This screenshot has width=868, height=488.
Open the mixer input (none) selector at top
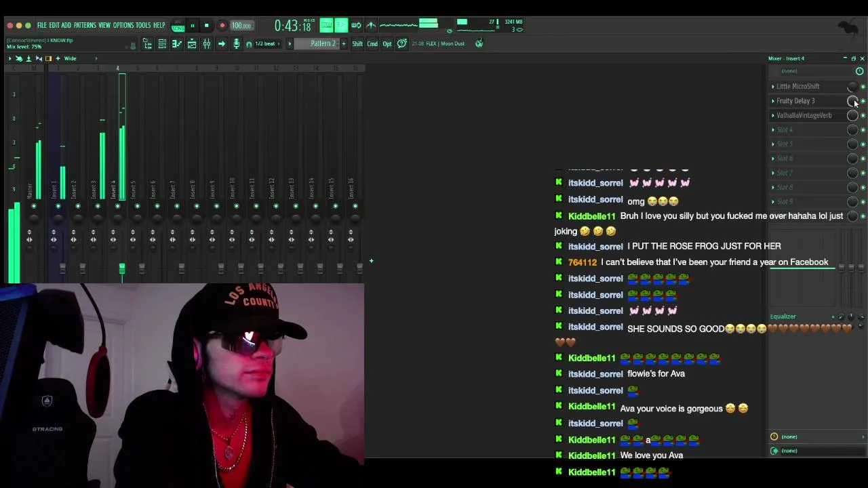pos(810,71)
